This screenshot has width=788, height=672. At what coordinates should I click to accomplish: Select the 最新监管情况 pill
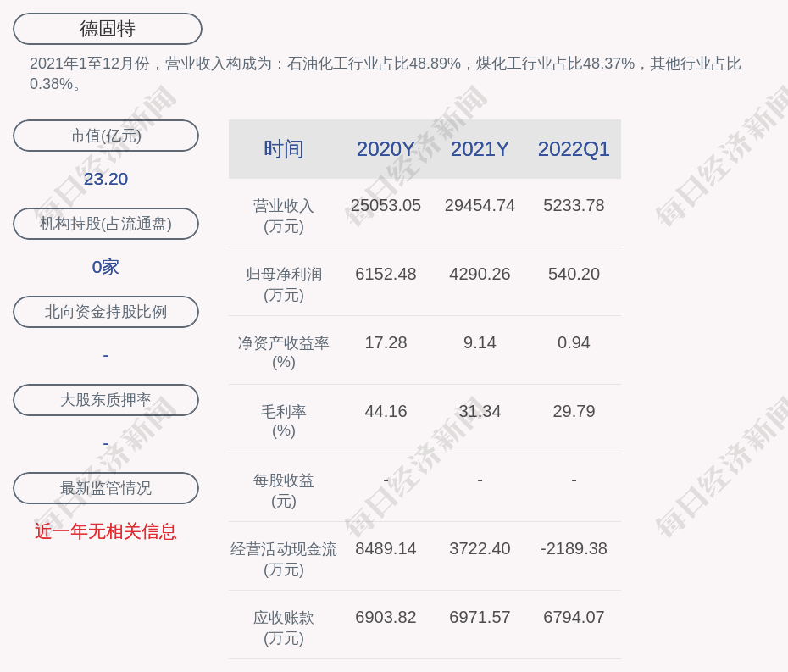[106, 488]
